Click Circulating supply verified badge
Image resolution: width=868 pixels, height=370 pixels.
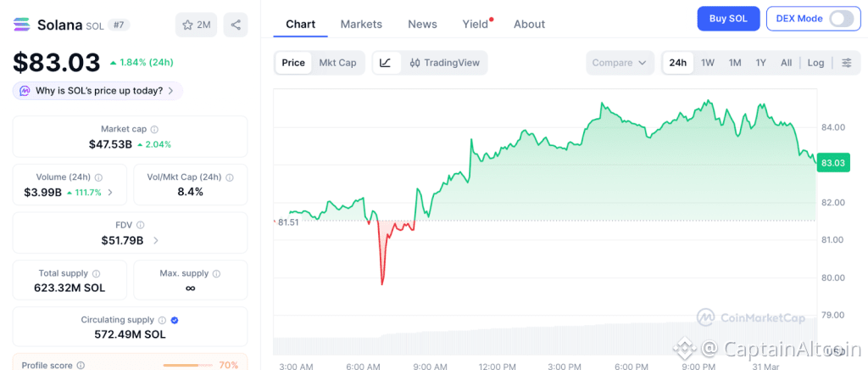[174, 320]
